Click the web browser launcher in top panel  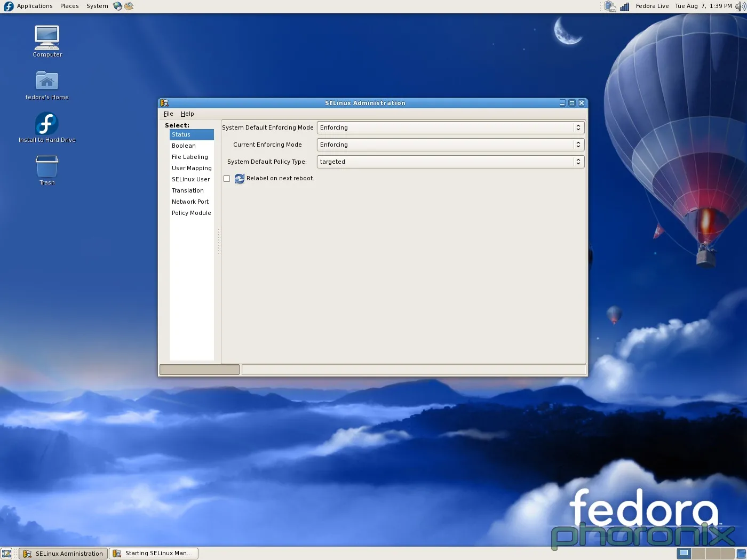pyautogui.click(x=117, y=6)
